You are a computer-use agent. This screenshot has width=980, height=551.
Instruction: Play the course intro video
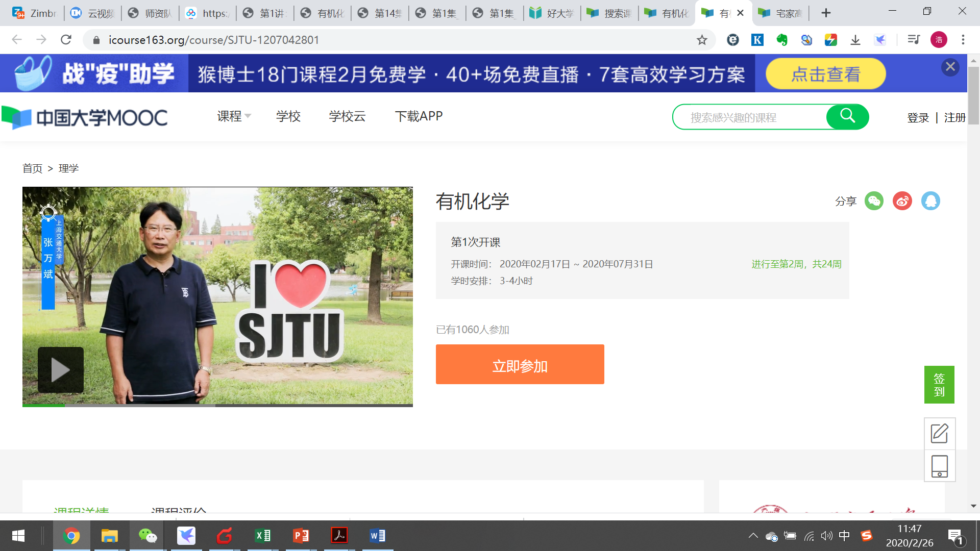[60, 369]
